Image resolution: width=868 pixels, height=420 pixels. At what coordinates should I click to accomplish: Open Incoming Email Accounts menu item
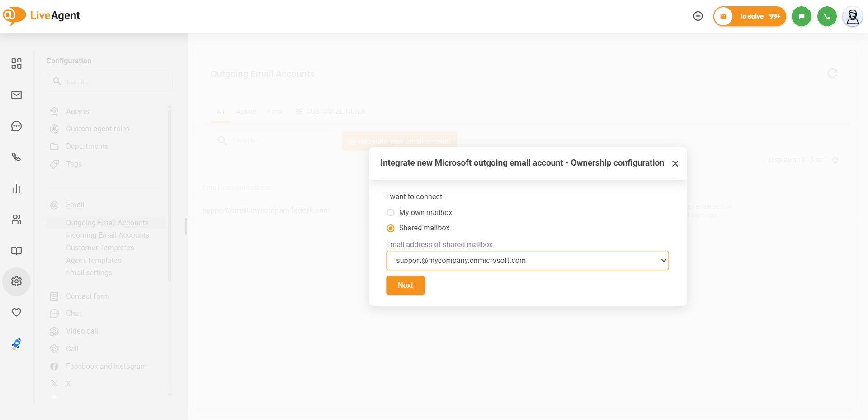pyautogui.click(x=108, y=235)
